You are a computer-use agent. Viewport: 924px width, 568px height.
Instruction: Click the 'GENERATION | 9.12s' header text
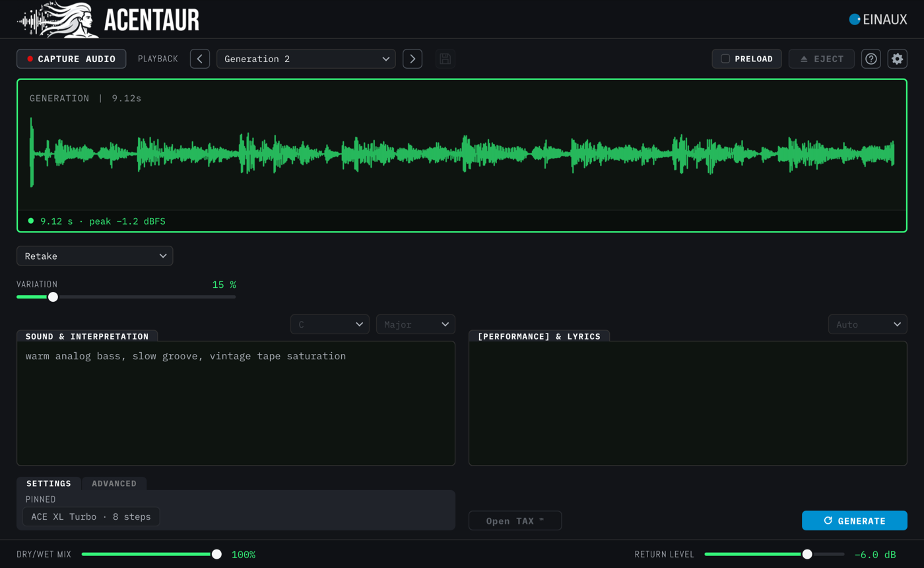pos(86,98)
